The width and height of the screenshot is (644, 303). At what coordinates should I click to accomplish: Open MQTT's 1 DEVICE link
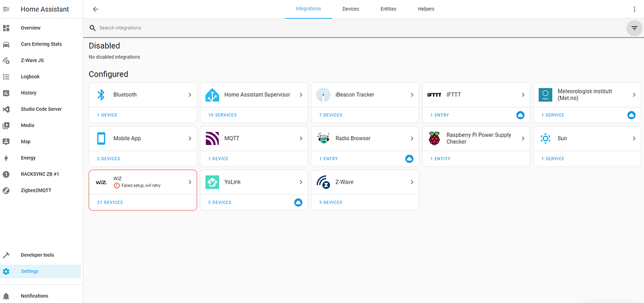click(218, 159)
